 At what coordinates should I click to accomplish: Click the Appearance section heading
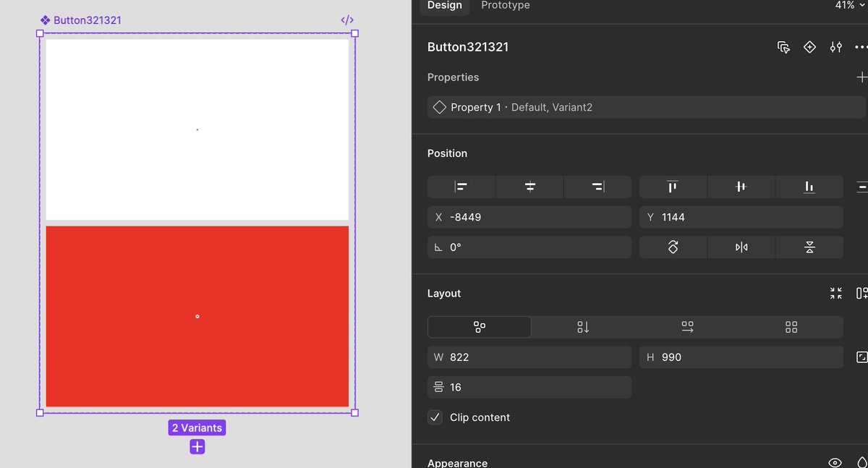tap(457, 463)
